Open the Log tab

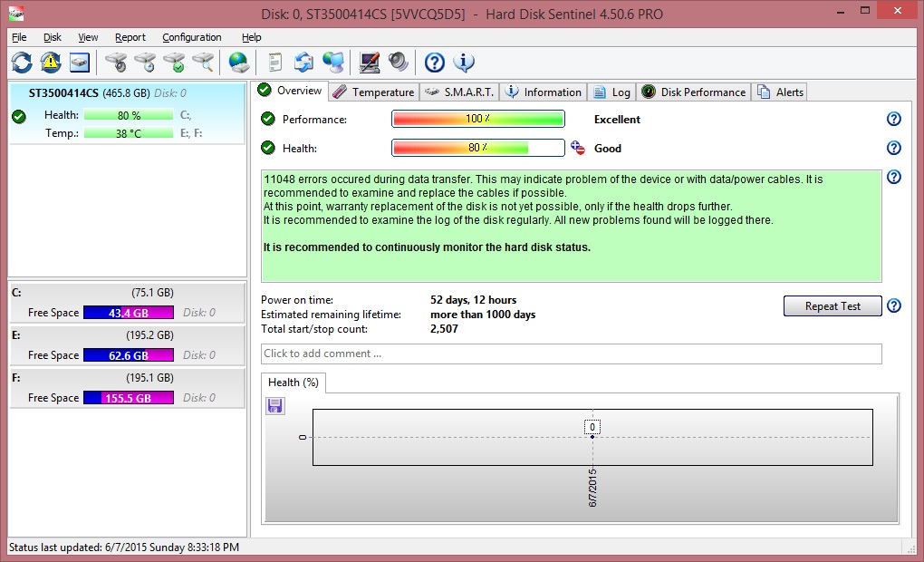coord(611,92)
